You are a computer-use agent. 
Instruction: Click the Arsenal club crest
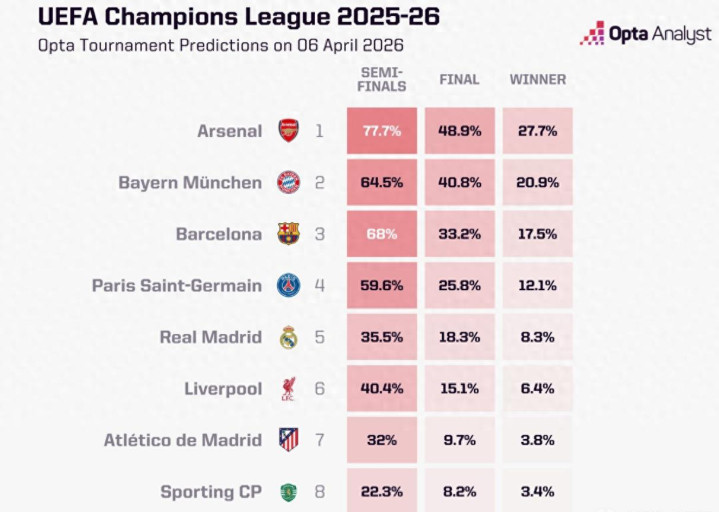click(x=288, y=131)
